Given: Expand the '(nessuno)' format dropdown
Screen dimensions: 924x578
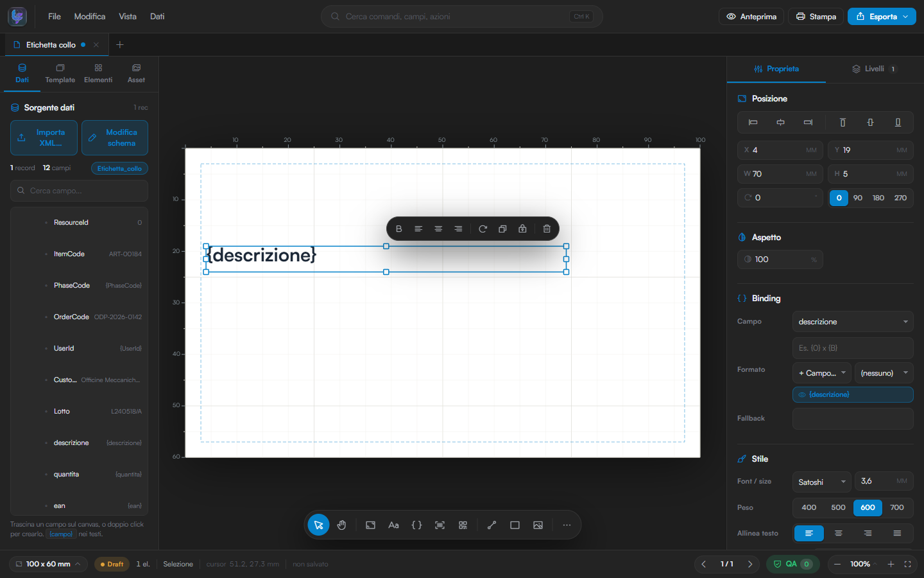Looking at the screenshot, I should [884, 373].
